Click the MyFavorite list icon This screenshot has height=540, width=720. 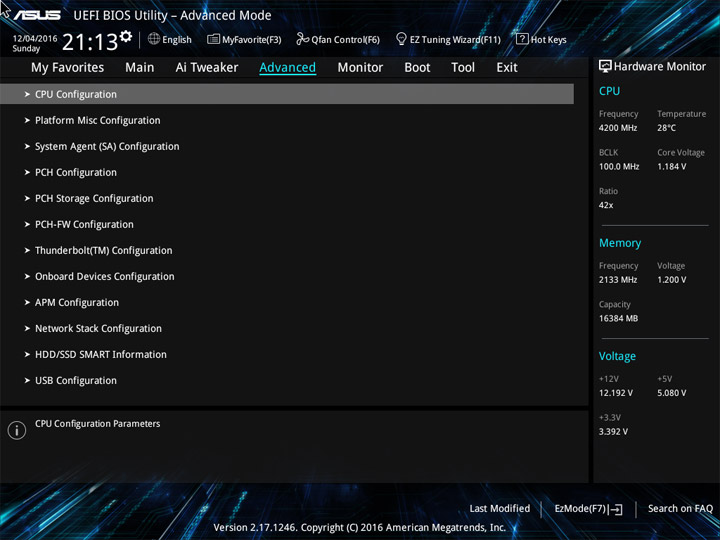[214, 39]
